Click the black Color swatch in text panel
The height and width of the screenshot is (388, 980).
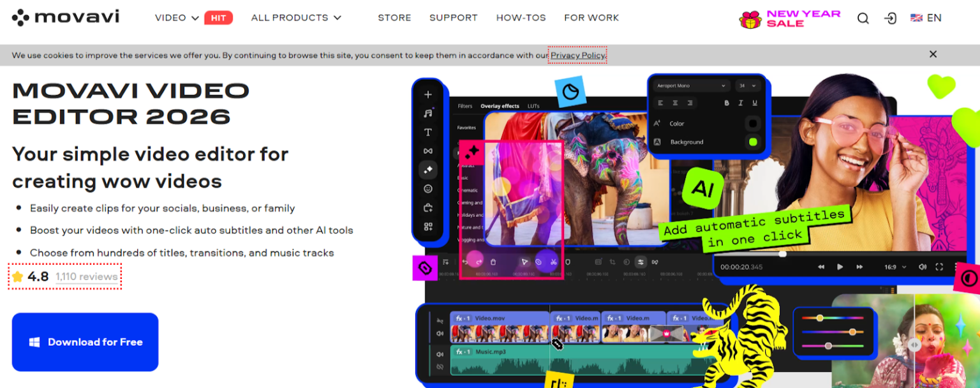click(x=753, y=123)
